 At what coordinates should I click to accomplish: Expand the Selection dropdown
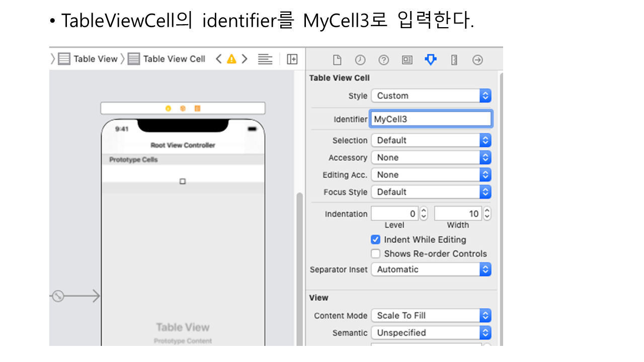pos(431,140)
